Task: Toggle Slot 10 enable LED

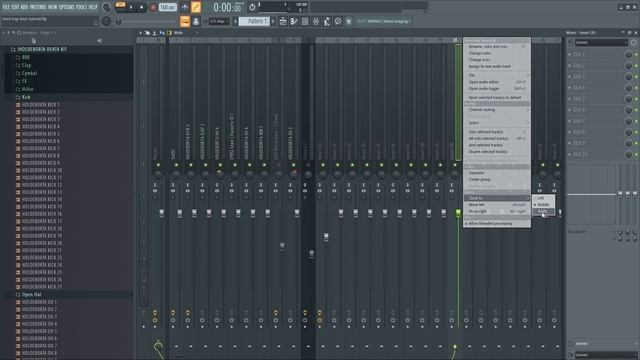Action: 636,155
